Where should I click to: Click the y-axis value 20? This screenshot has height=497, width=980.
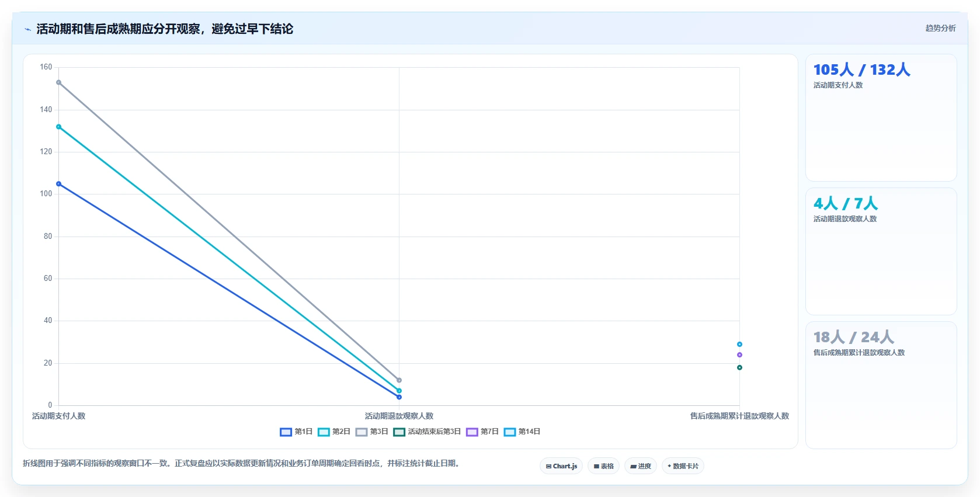[x=48, y=363]
